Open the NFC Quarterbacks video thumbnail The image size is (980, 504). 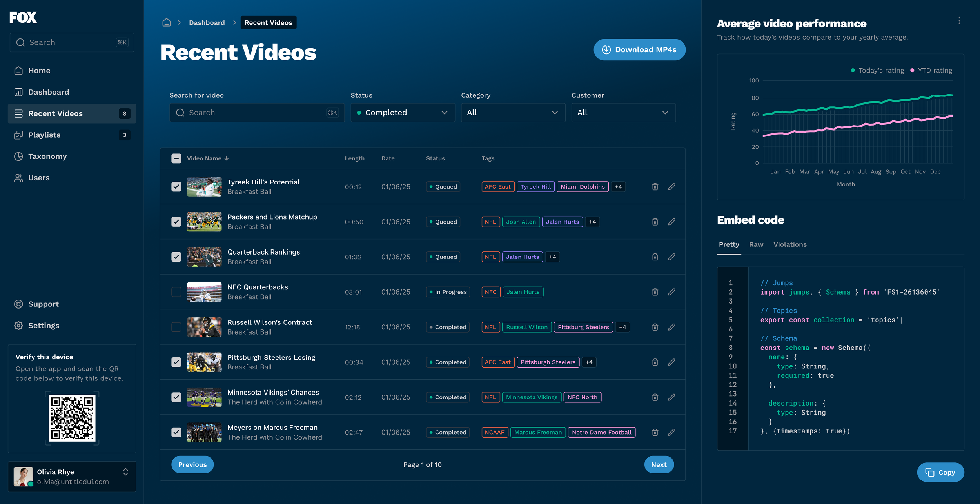(x=204, y=292)
